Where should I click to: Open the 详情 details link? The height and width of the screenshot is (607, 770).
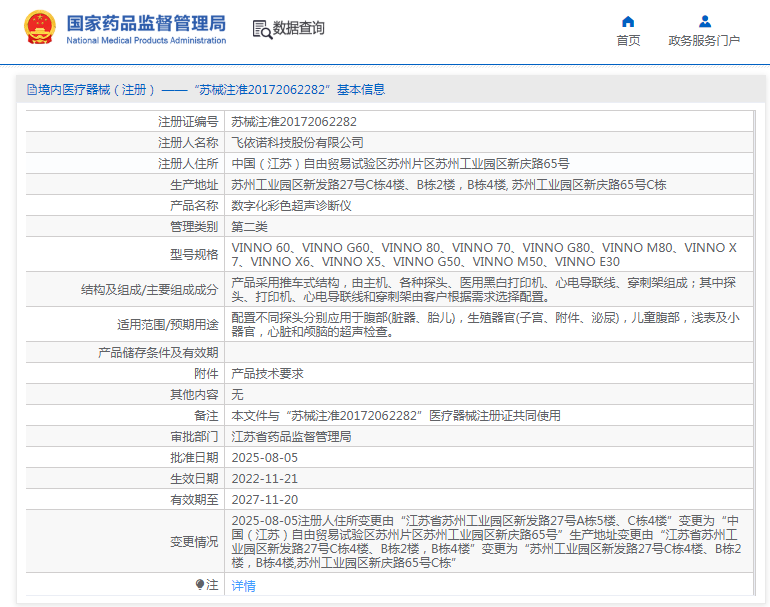(x=244, y=585)
